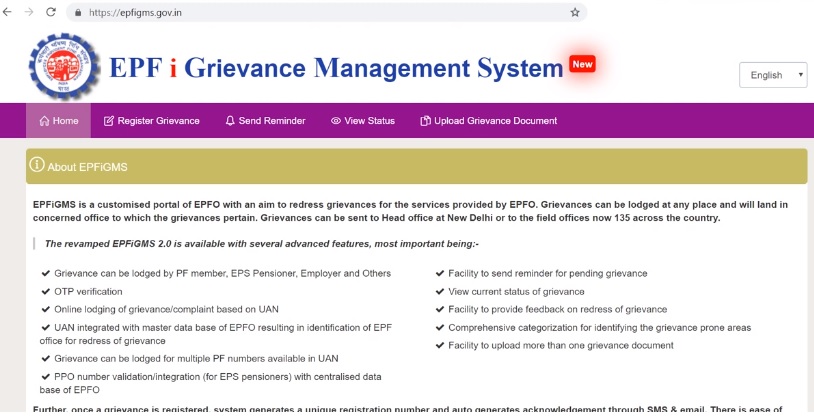Screen dimensions: 814x416
Task: Click checkmark beside Facility to send reminder
Action: point(440,273)
